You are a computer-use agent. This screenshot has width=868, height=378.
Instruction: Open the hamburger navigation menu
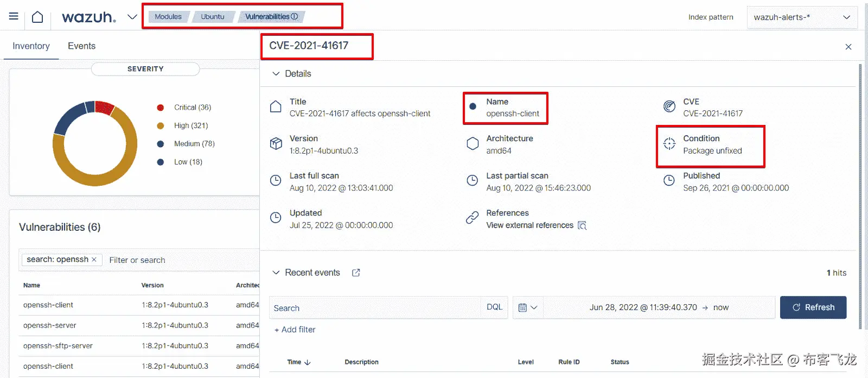[x=14, y=17]
